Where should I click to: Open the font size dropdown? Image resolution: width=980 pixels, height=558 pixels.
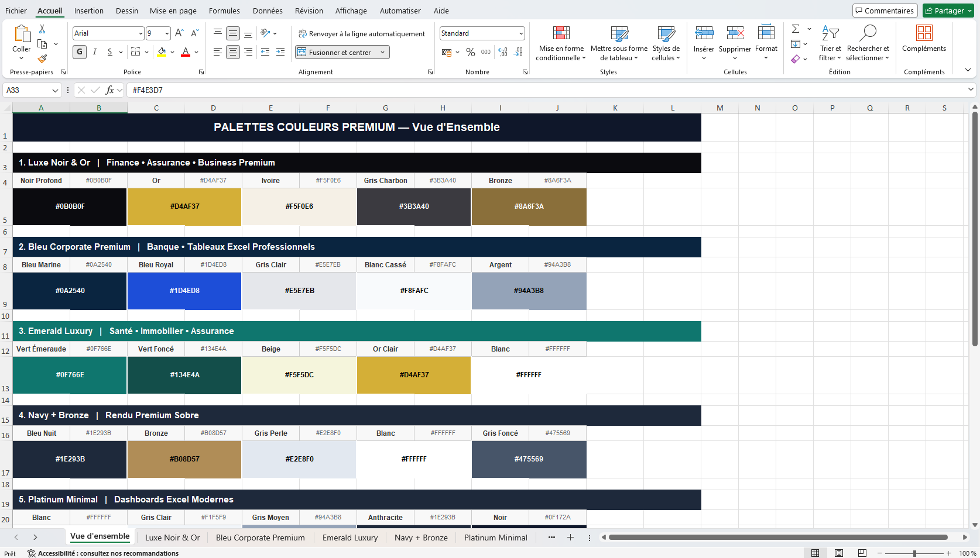[x=167, y=33]
